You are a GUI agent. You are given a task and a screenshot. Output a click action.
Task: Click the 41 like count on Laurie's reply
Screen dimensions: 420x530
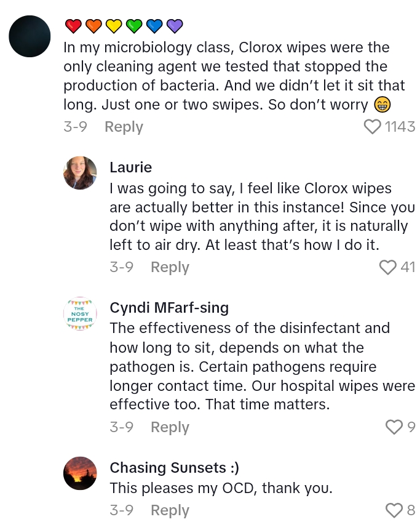[407, 267]
